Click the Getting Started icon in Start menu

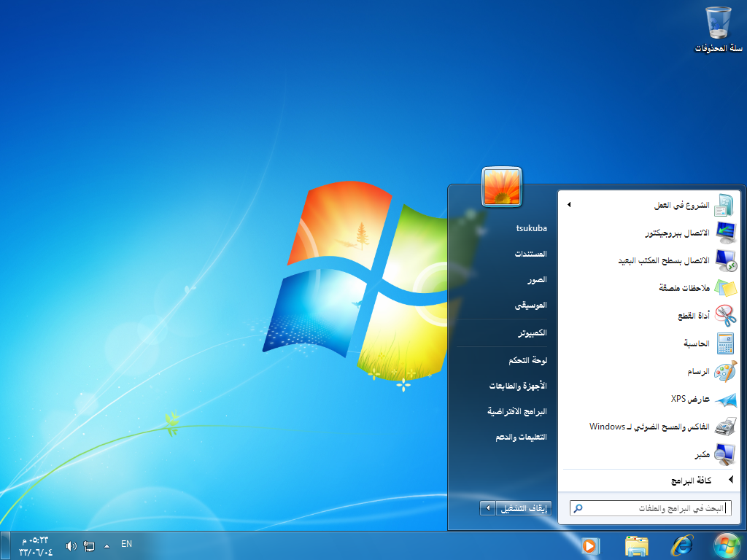click(x=724, y=205)
